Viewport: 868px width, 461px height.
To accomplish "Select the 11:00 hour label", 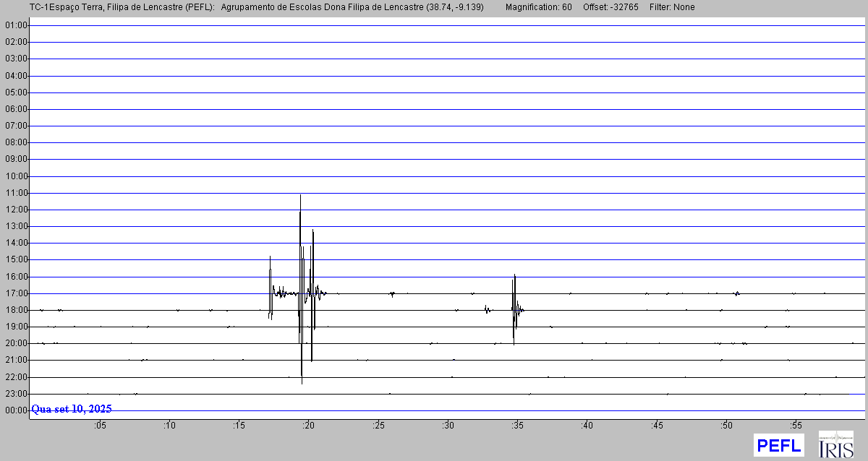I will click(x=16, y=193).
